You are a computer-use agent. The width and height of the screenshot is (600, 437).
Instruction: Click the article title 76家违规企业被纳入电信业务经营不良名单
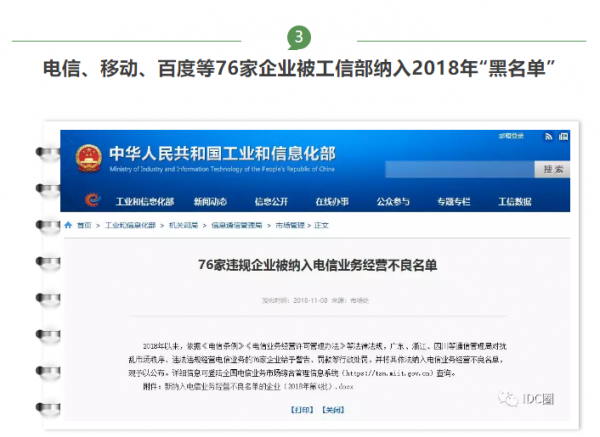pos(318,265)
